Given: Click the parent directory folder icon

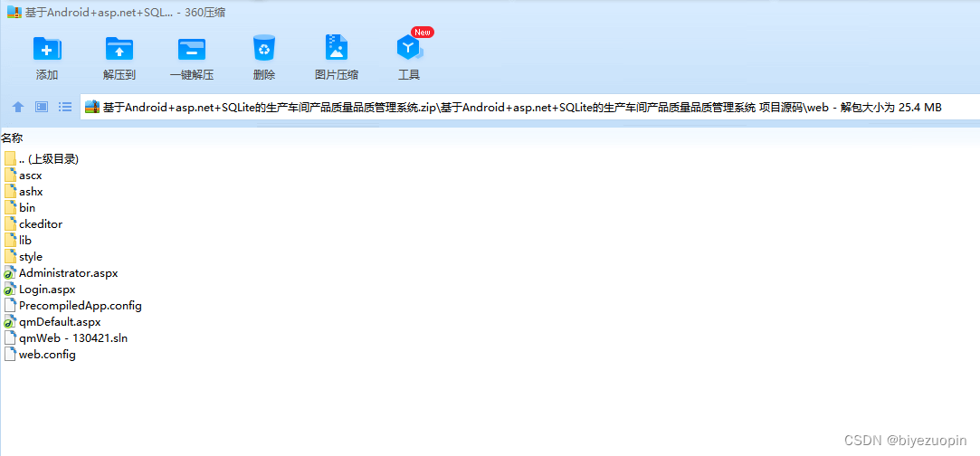Looking at the screenshot, I should [x=10, y=158].
